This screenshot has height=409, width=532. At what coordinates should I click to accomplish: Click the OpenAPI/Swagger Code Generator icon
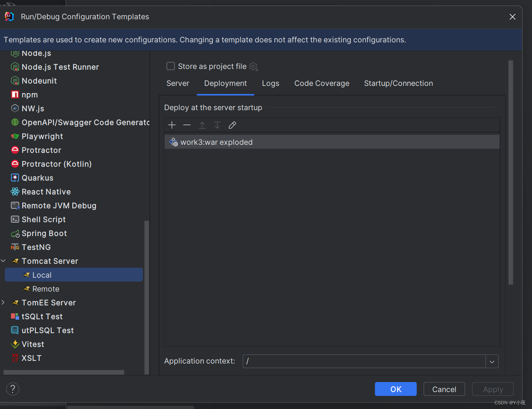(15, 122)
